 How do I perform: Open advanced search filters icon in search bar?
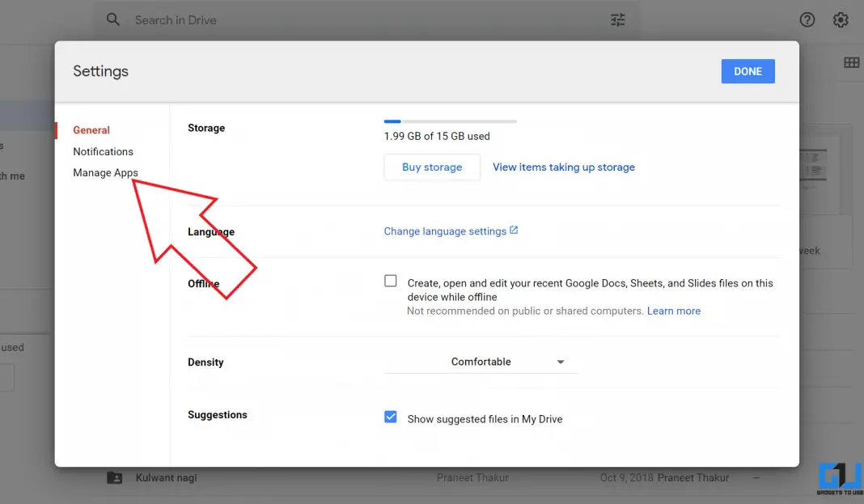click(x=617, y=19)
